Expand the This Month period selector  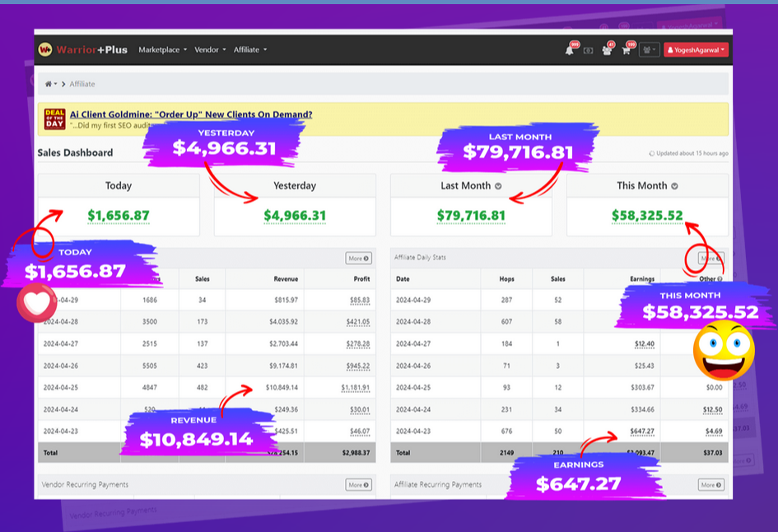pos(674,186)
